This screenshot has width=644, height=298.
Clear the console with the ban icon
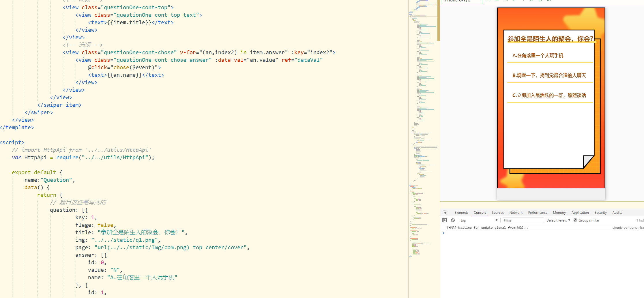click(x=453, y=220)
